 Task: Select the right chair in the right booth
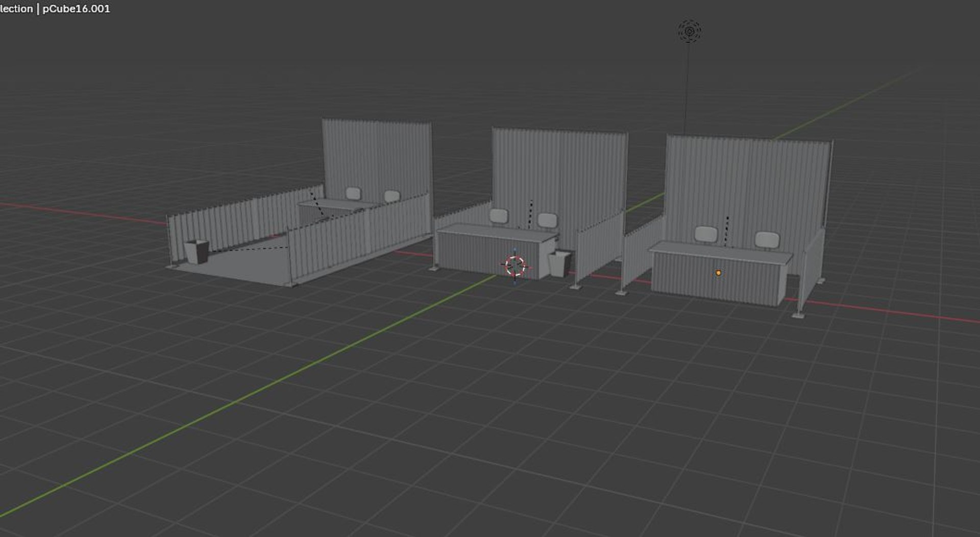[x=767, y=240]
